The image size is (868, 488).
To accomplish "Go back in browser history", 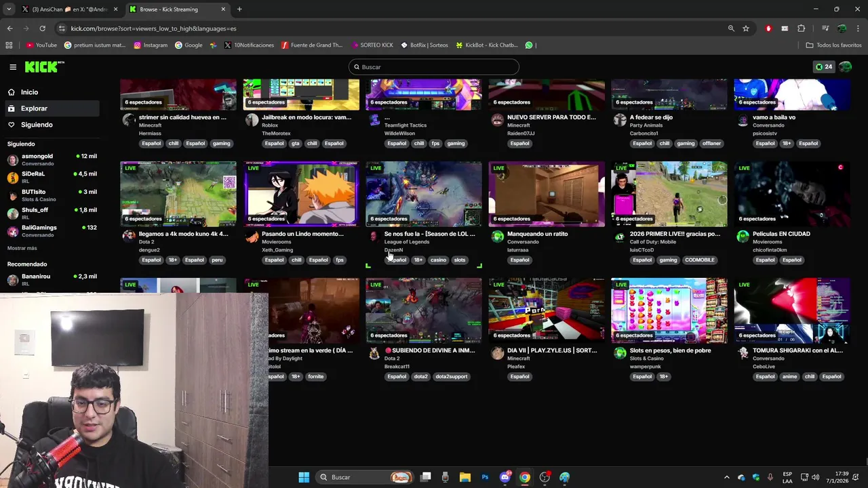I will (x=9, y=28).
